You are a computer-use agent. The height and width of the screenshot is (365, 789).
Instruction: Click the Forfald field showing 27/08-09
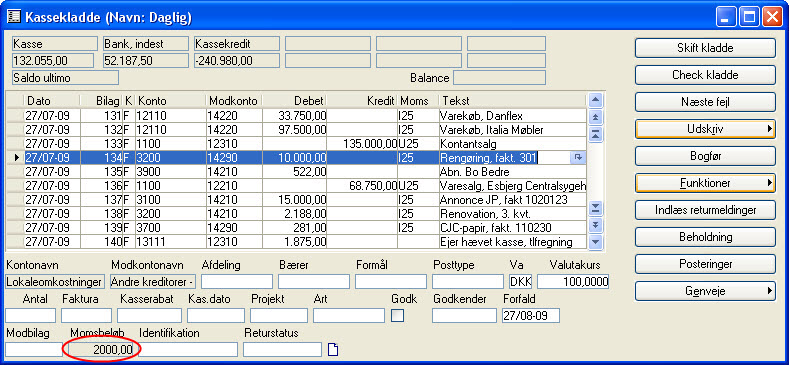[x=531, y=316]
